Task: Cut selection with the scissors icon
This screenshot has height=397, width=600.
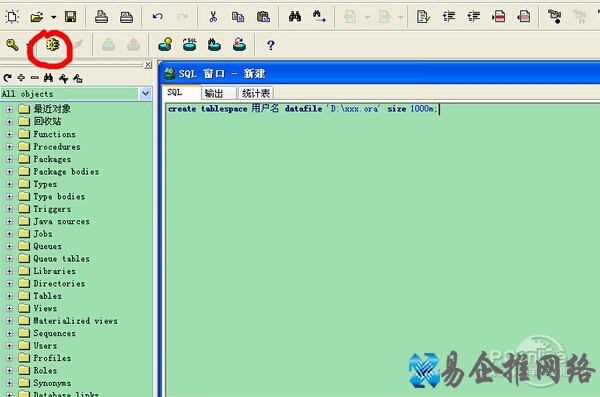Action: pos(213,16)
